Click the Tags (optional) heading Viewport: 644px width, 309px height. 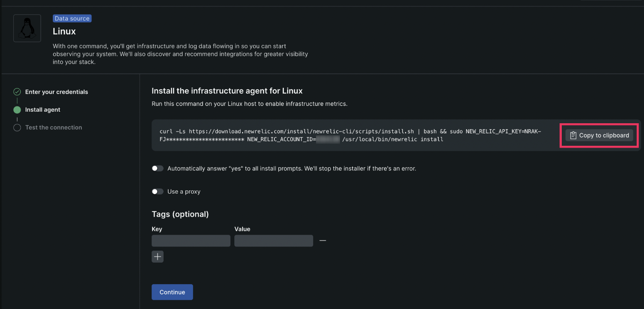pos(180,214)
